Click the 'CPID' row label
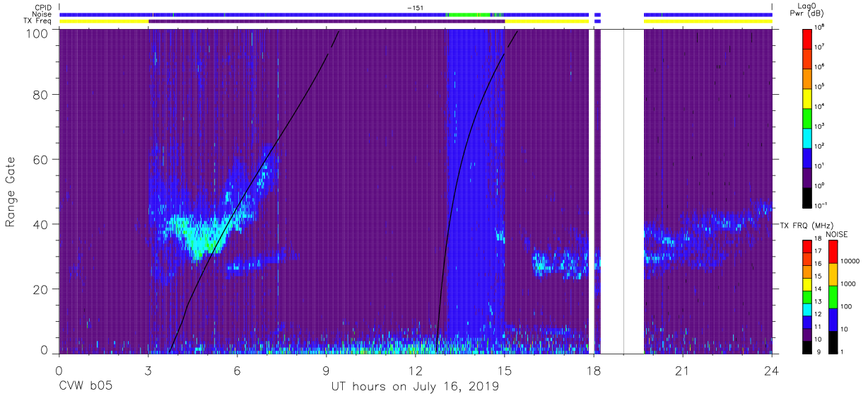 click(43, 7)
